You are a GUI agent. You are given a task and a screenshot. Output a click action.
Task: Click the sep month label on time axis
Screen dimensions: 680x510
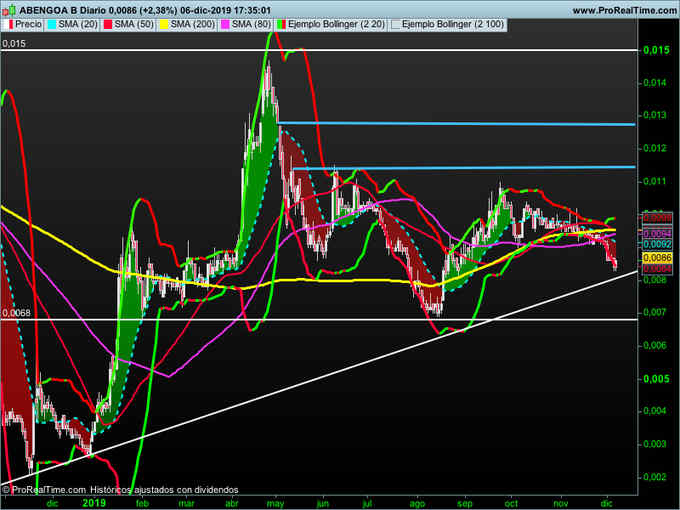(464, 503)
